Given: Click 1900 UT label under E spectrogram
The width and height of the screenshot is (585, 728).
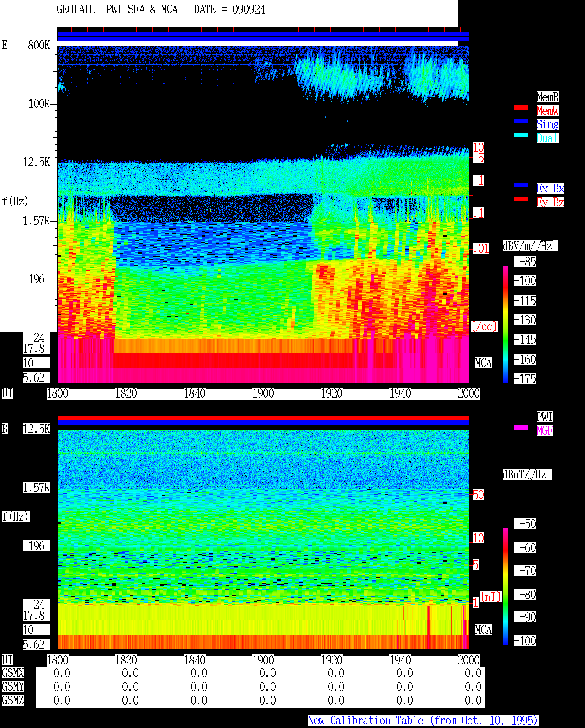Looking at the screenshot, I should tap(263, 393).
